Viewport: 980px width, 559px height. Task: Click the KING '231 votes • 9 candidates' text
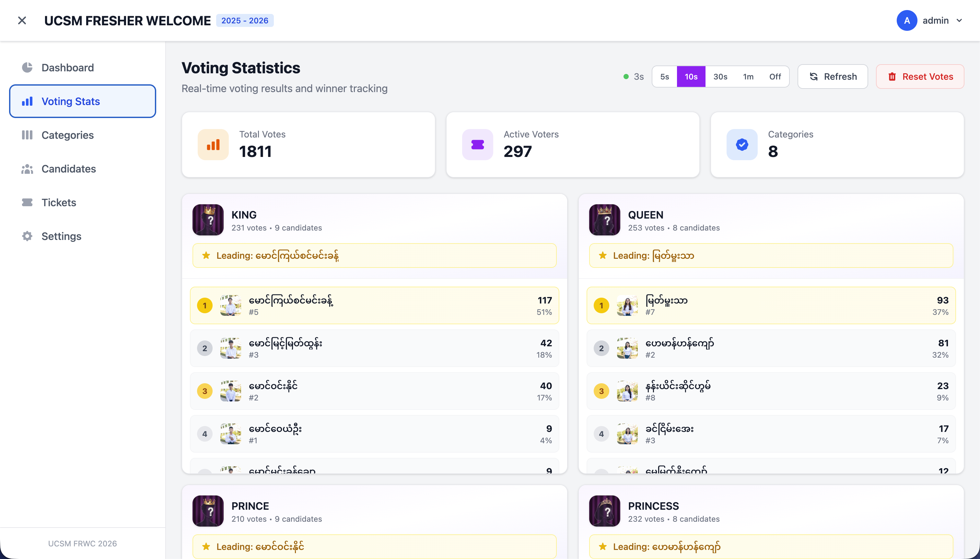[x=277, y=228]
